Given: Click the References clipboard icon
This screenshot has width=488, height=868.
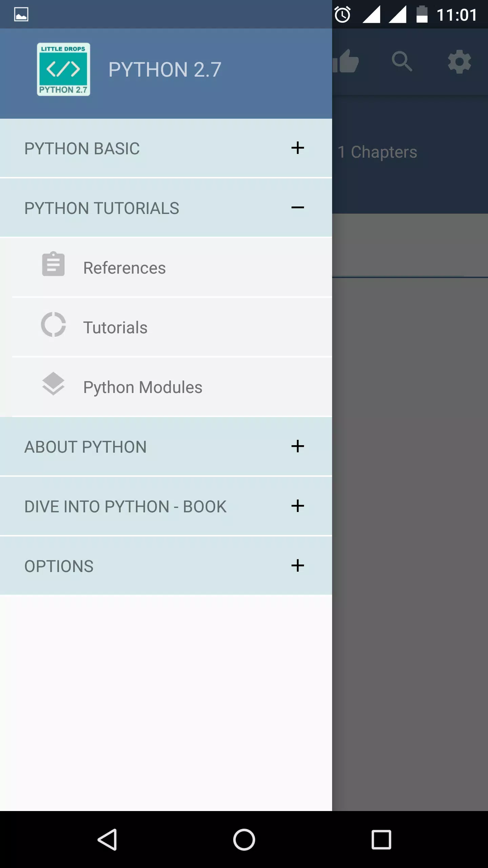Looking at the screenshot, I should tap(53, 264).
